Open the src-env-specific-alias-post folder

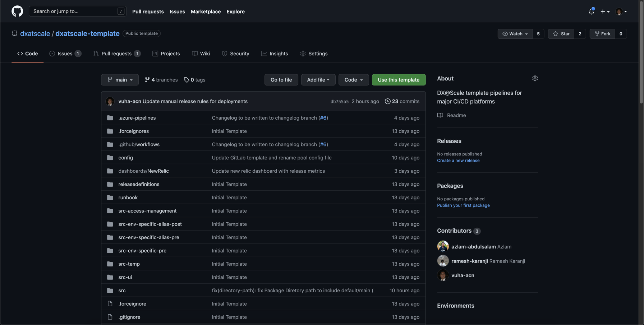pyautogui.click(x=150, y=224)
